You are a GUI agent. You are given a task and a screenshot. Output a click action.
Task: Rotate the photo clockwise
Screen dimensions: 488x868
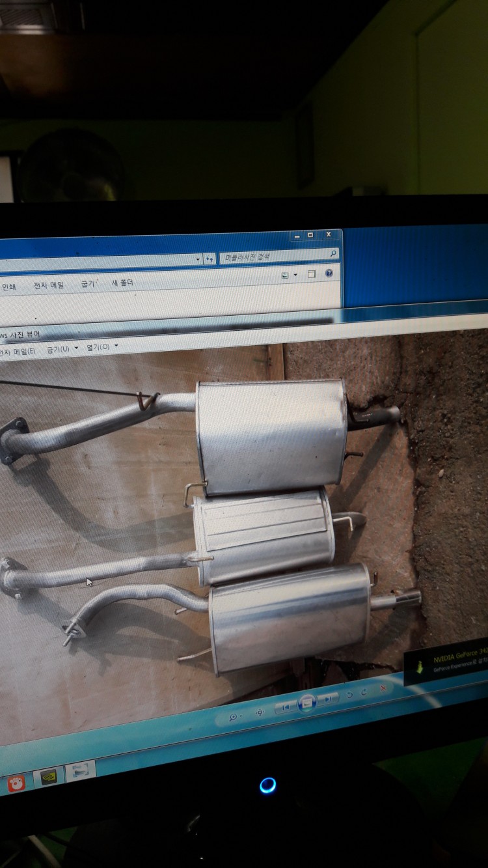(x=364, y=692)
